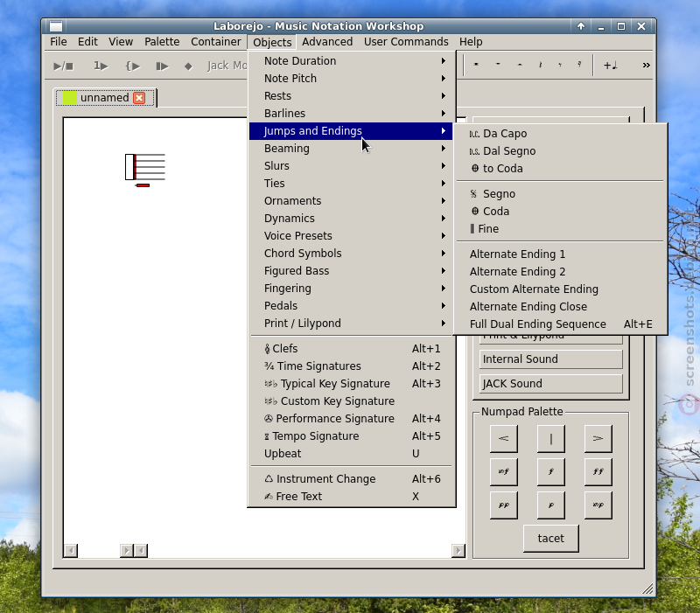Select Alternate Ending Close
Image resolution: width=700 pixels, height=613 pixels.
coord(560,306)
